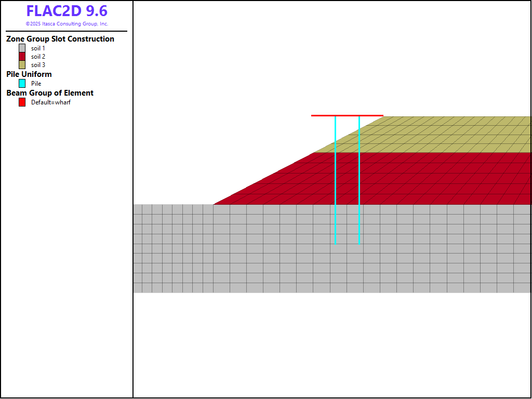Click the Default=wharf legend label
Viewport: 532px width, 399px height.
[x=50, y=102]
